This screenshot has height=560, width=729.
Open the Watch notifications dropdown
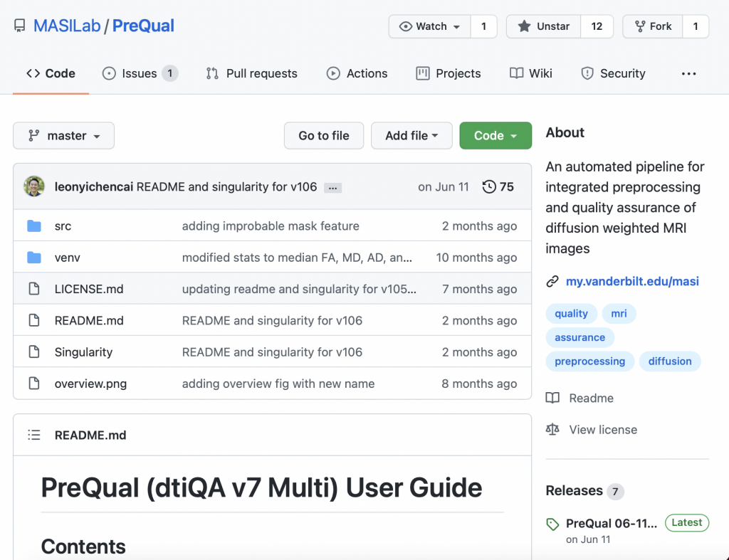point(429,26)
